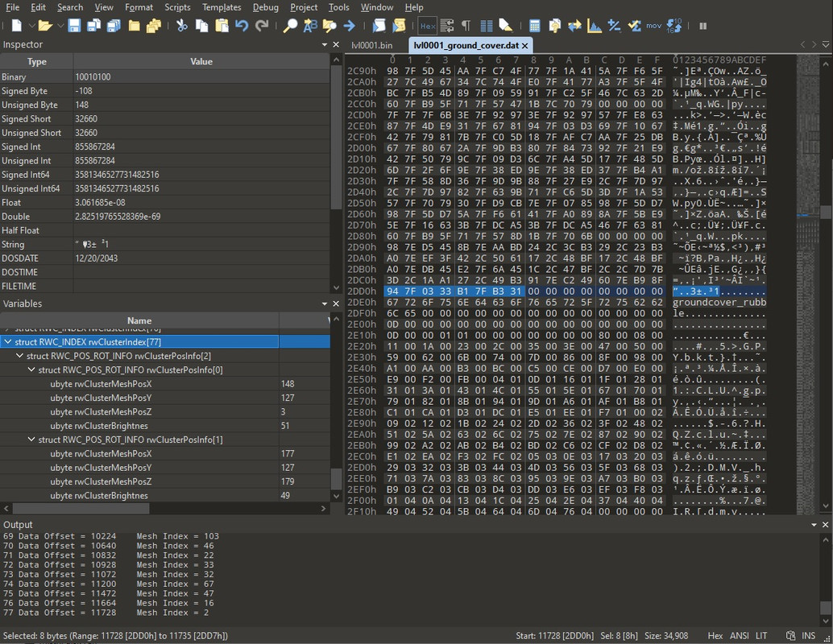Click the highlighter marker icon
The width and height of the screenshot is (833, 644).
[506, 26]
